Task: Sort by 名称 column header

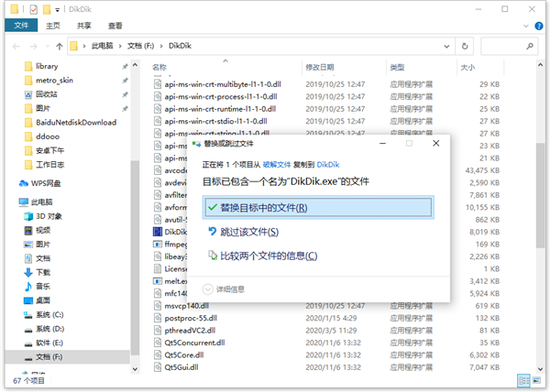Action: click(159, 67)
